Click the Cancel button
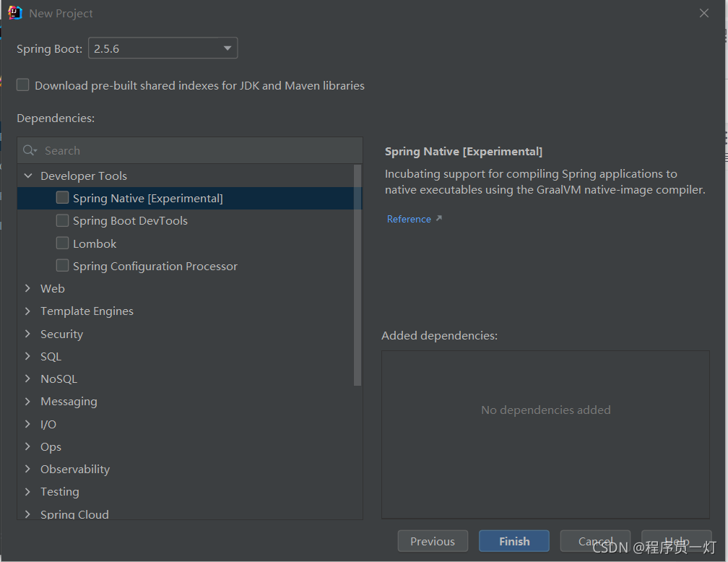The image size is (728, 562). coord(595,541)
